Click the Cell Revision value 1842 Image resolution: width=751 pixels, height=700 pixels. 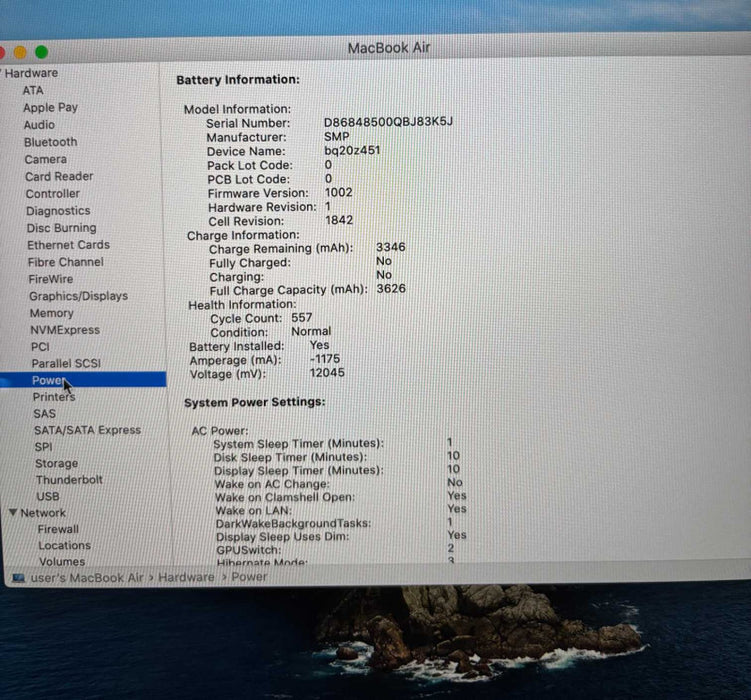339,220
